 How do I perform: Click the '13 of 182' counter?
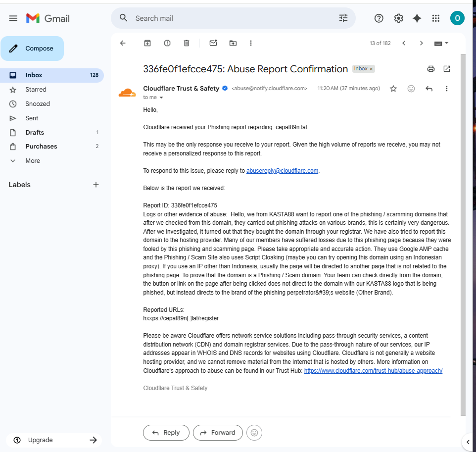click(380, 43)
